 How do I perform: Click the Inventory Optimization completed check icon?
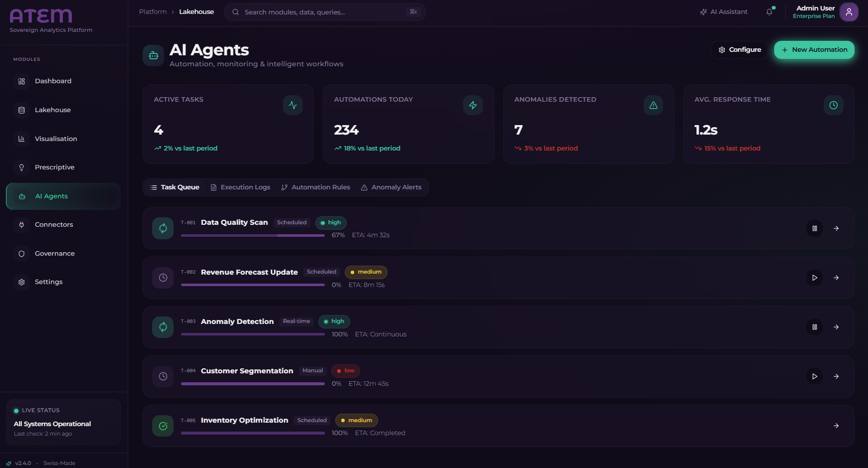pyautogui.click(x=163, y=426)
